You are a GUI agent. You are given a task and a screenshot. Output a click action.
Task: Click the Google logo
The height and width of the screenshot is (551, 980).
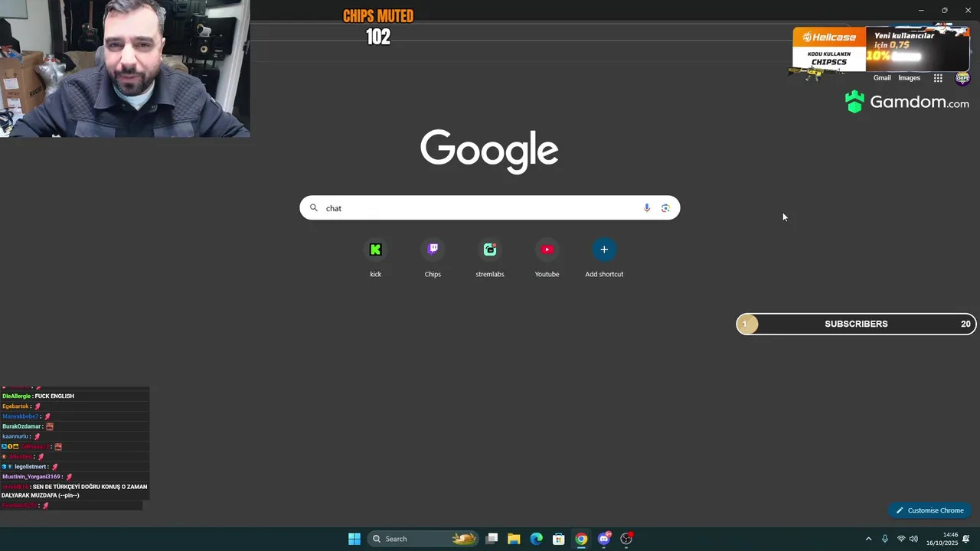point(489,151)
